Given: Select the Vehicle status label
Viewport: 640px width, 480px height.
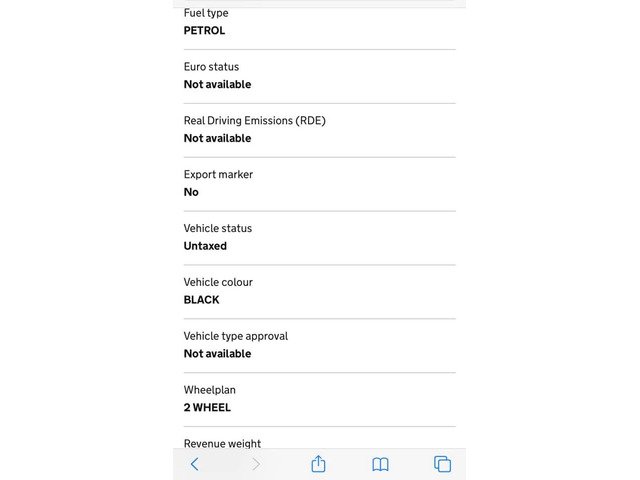Looking at the screenshot, I should click(x=217, y=229).
